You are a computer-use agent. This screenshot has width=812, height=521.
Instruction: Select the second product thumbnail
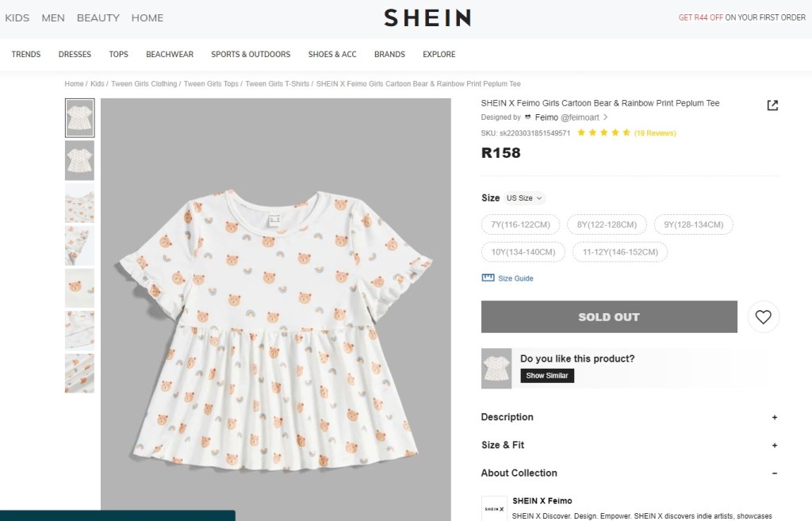(79, 160)
